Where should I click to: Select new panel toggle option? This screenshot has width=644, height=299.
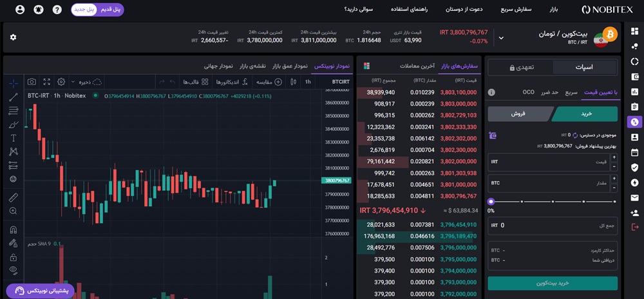[x=84, y=10]
